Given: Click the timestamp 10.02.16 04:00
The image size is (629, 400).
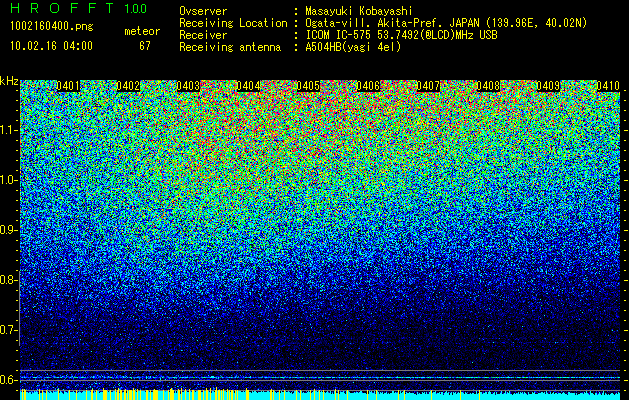Looking at the screenshot, I should [x=51, y=46].
